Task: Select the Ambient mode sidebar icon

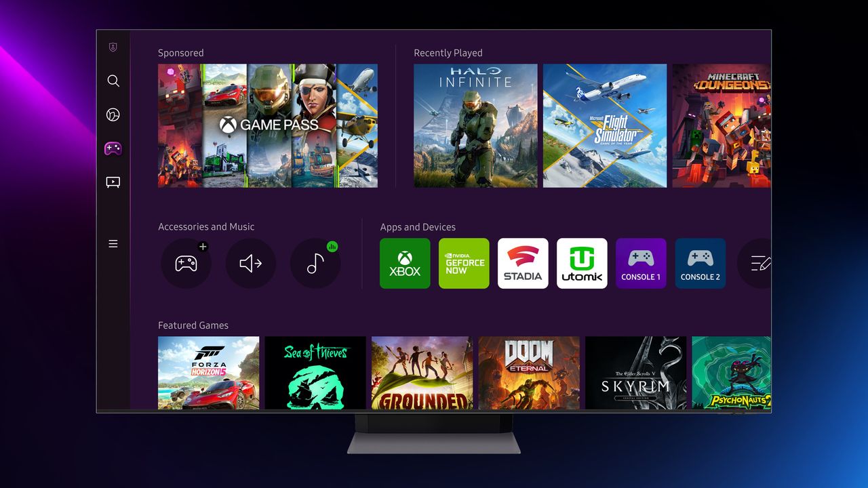Action: coord(113,115)
